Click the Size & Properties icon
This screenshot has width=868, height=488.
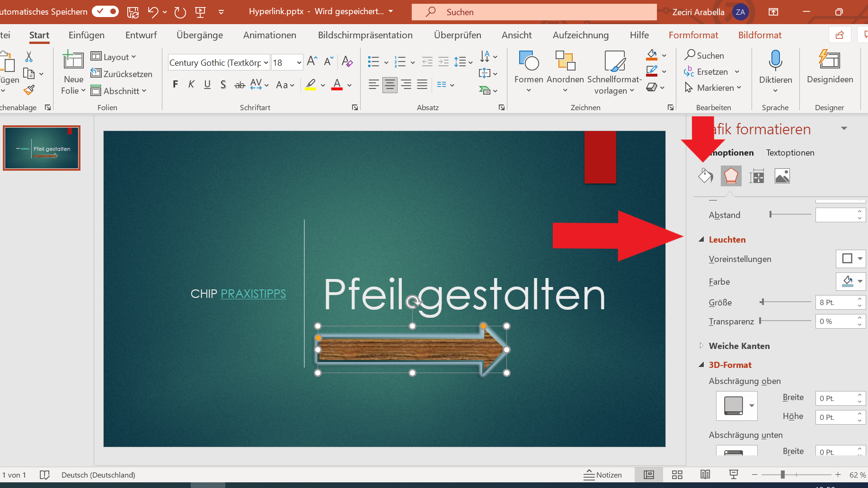(x=757, y=176)
